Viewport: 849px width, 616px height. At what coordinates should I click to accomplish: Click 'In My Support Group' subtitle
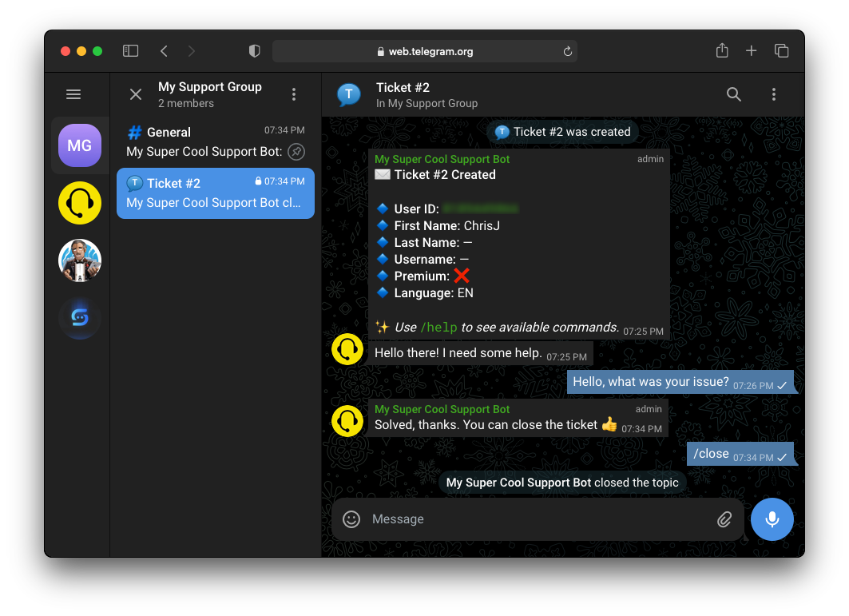(x=426, y=104)
